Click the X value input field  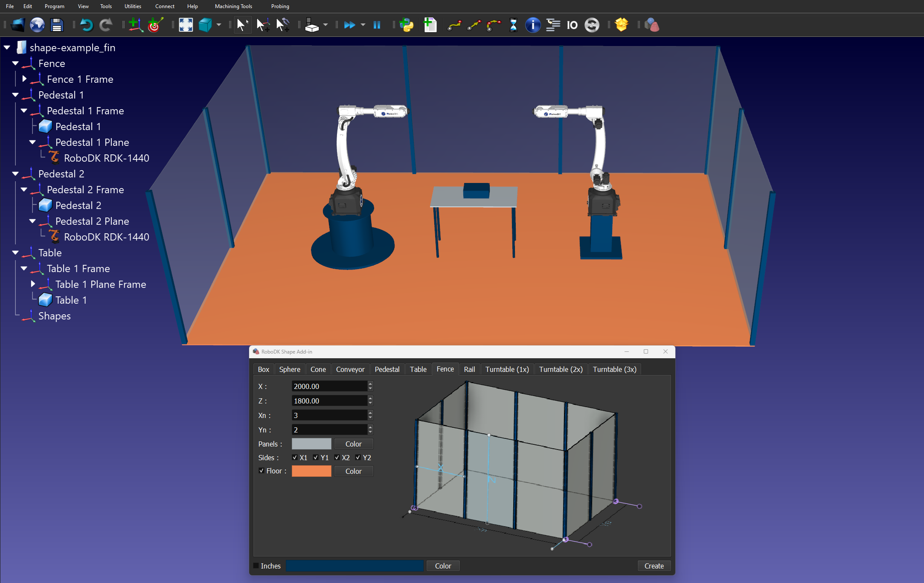[x=329, y=386]
